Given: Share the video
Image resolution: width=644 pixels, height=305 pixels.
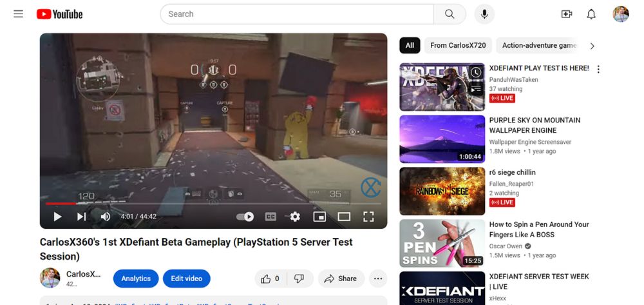Looking at the screenshot, I should click(341, 279).
